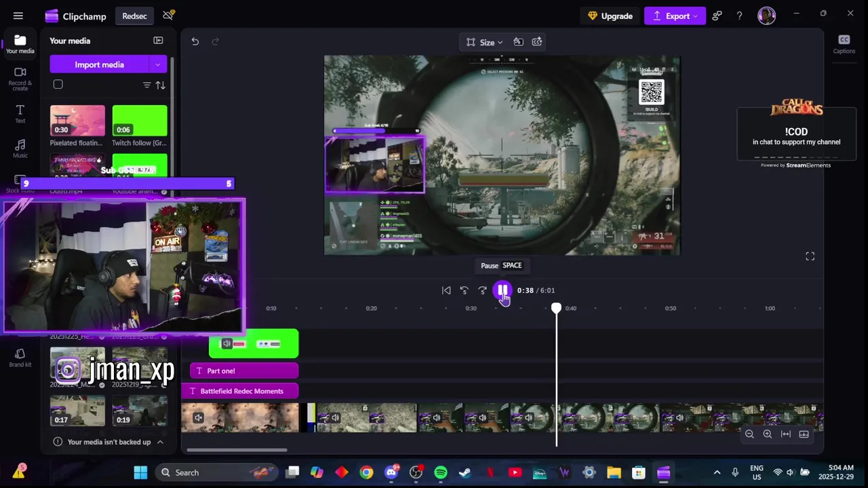The height and width of the screenshot is (488, 868).
Task: Click the AI auto-captions toolbar icon
Action: (x=537, y=42)
